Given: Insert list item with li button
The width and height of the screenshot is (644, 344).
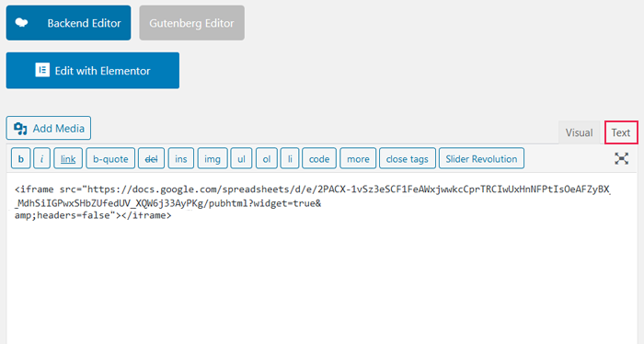Looking at the screenshot, I should pyautogui.click(x=290, y=158).
